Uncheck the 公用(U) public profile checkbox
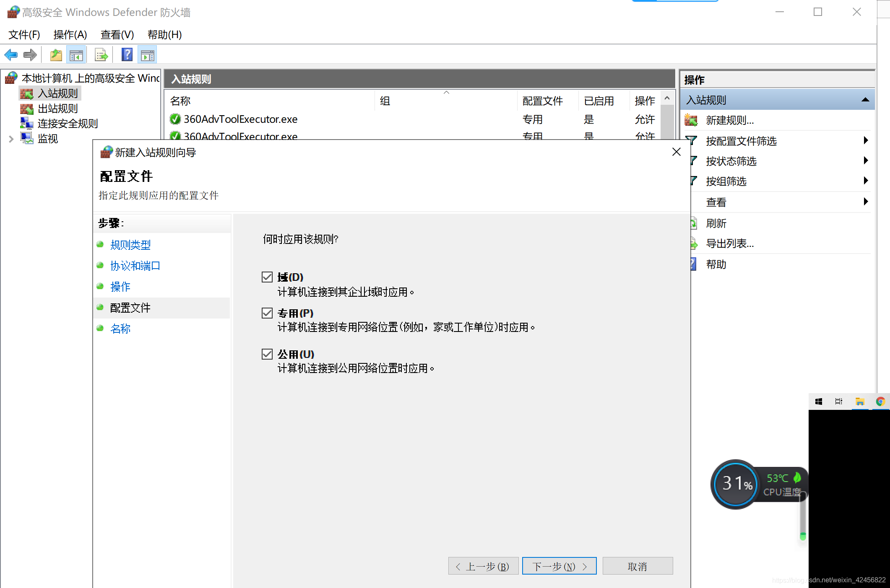Screen dimensions: 890x588 coord(267,354)
